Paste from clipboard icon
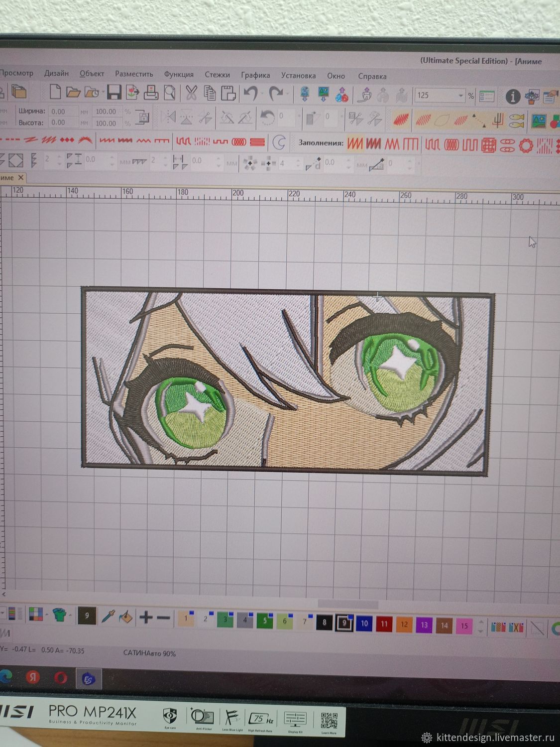The height and width of the screenshot is (747, 560). point(228,93)
